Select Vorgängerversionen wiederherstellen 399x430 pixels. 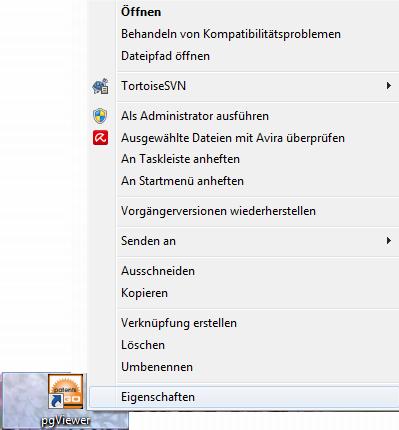tap(218, 211)
